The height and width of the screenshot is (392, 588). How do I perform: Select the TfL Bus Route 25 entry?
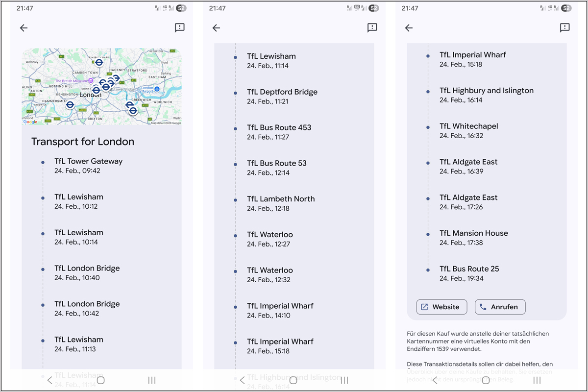click(x=469, y=273)
